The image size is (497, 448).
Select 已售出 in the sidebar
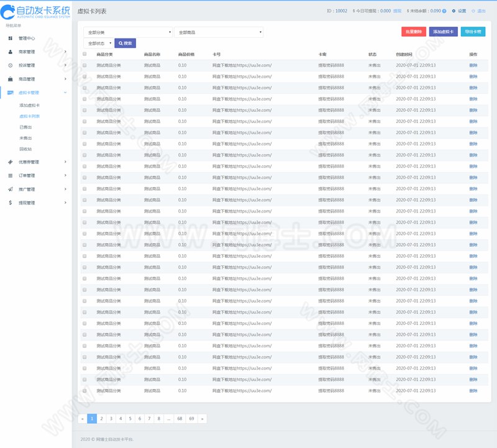coord(25,127)
